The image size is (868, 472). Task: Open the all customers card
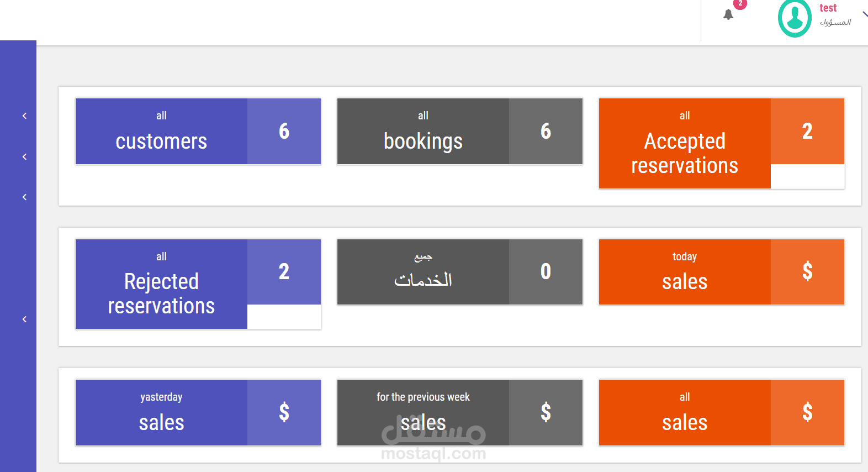point(161,132)
